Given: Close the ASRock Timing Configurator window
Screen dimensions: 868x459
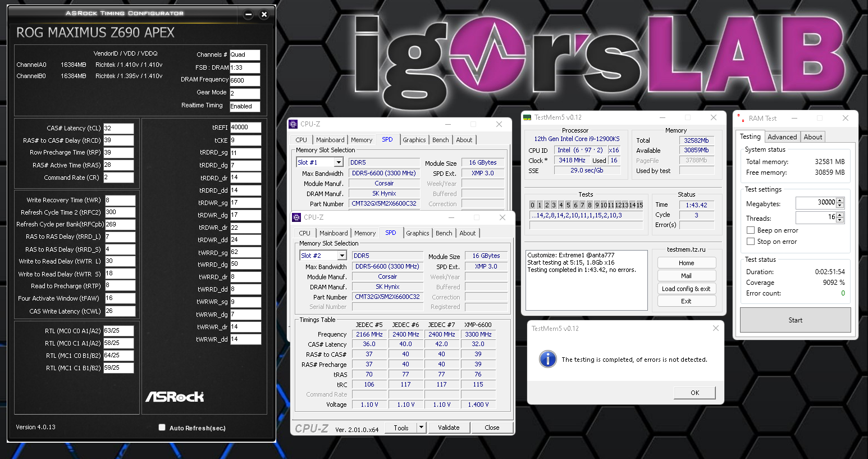Looking at the screenshot, I should pos(264,14).
